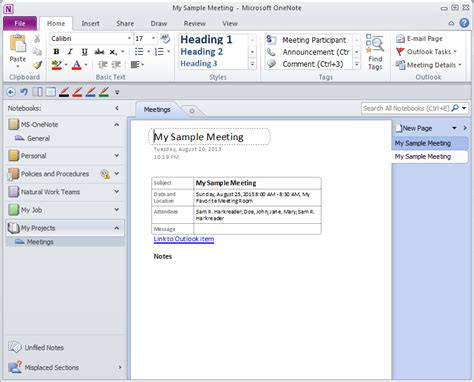Open Unfiled Notes
Screen dimensions: 474x382
click(x=36, y=347)
